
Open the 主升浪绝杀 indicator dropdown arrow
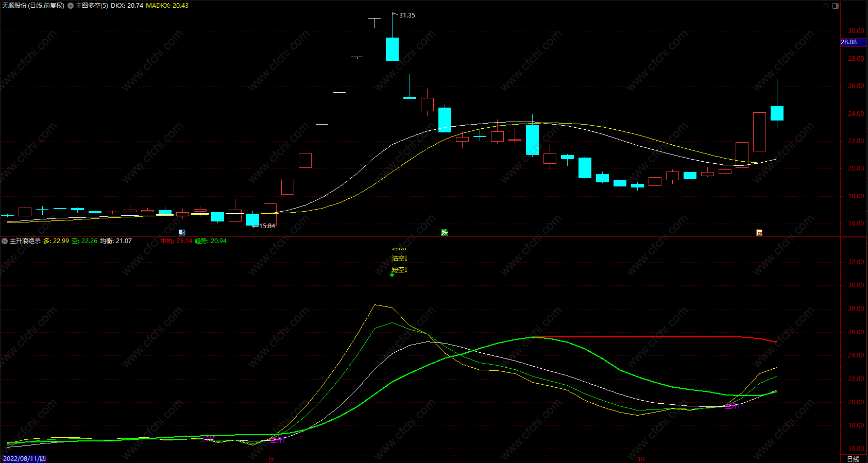(x=5, y=241)
